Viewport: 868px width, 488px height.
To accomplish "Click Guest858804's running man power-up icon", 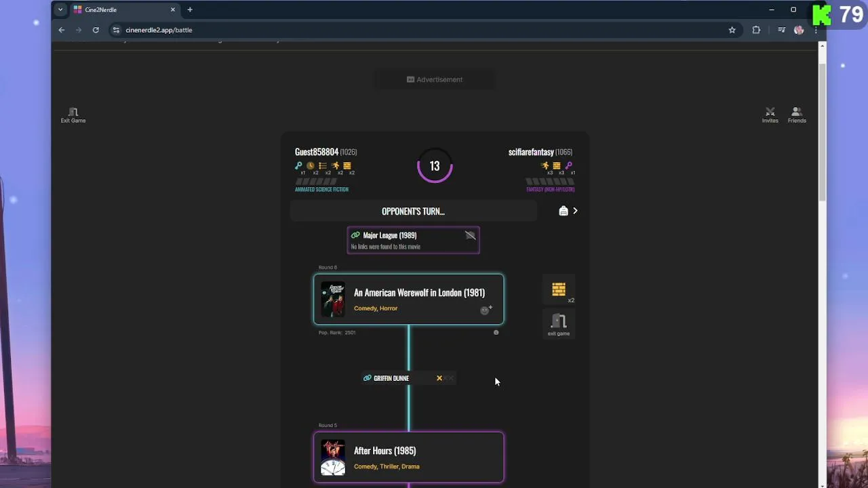I will coord(335,165).
